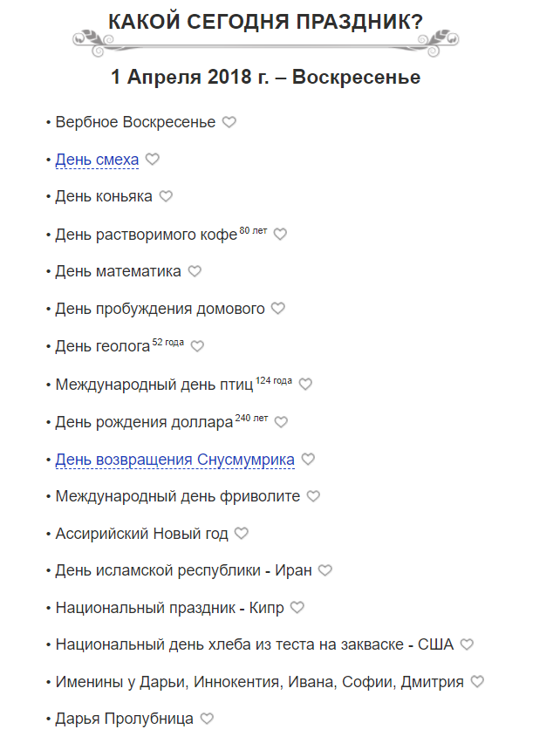Favorite День растворимого кофе entry

tap(280, 235)
